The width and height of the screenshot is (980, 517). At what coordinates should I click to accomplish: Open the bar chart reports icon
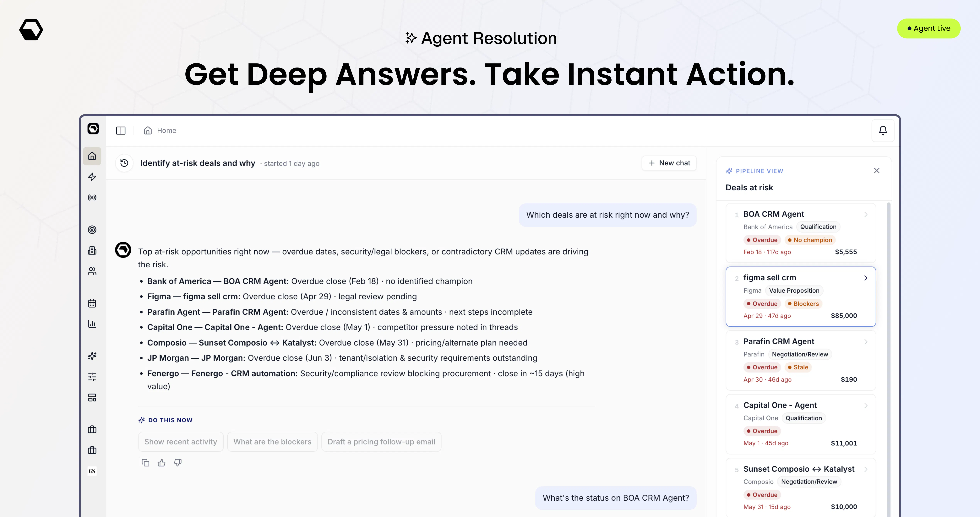pyautogui.click(x=92, y=324)
